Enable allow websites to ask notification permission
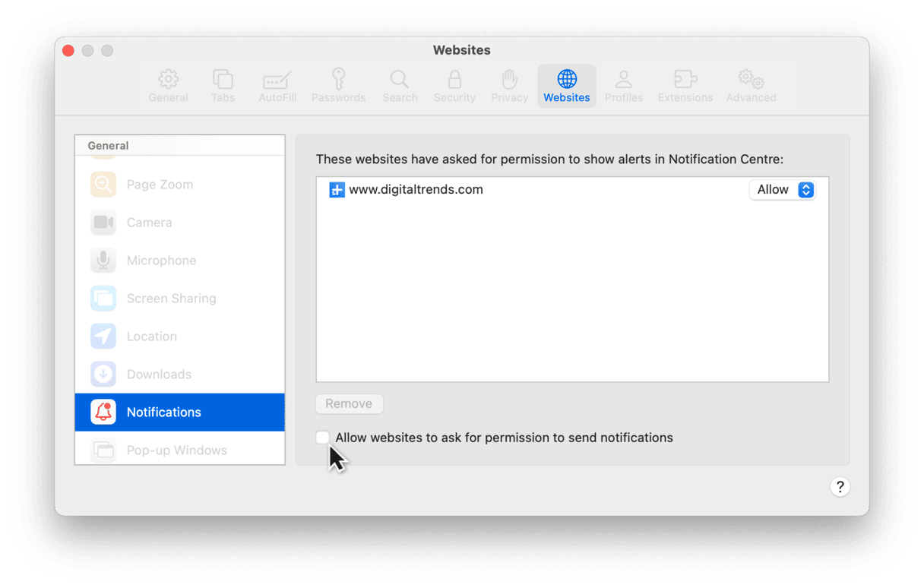 324,438
